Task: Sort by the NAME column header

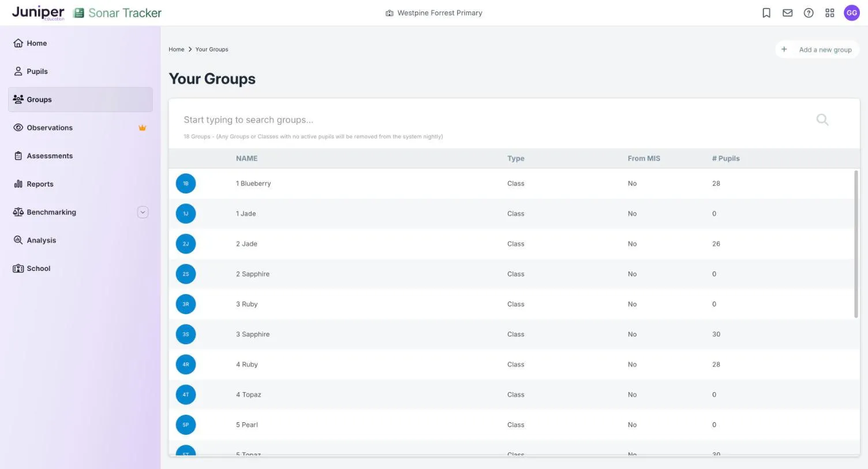Action: pyautogui.click(x=246, y=158)
